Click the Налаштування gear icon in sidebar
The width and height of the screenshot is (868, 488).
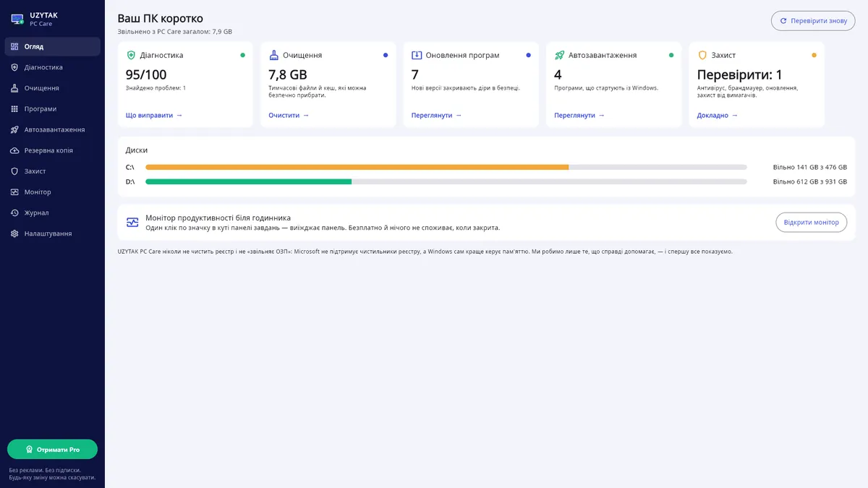(x=14, y=234)
